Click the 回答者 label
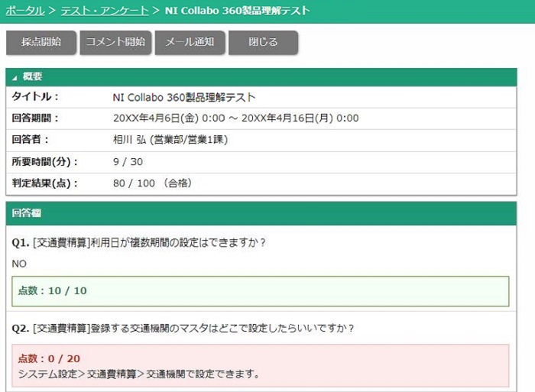 31,140
